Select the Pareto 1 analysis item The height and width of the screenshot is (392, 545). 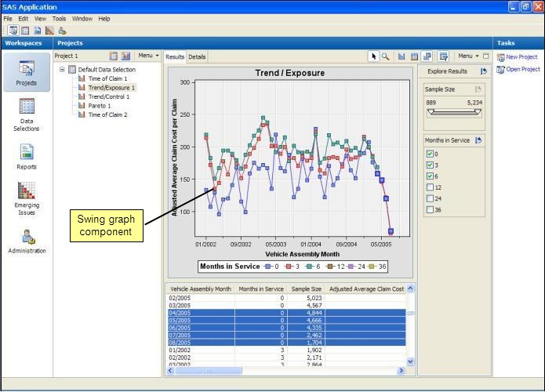pos(100,106)
